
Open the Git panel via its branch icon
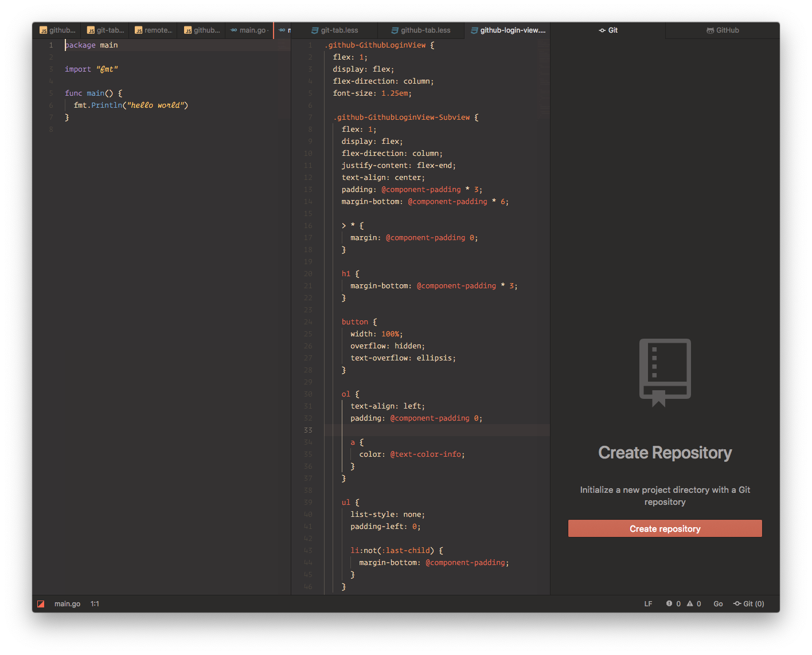[x=602, y=30]
